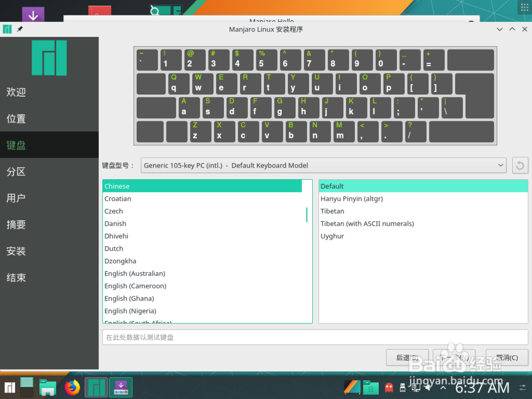This screenshot has width=532, height=399.
Task: Select Dhivehi in the layout list
Action: click(202, 236)
